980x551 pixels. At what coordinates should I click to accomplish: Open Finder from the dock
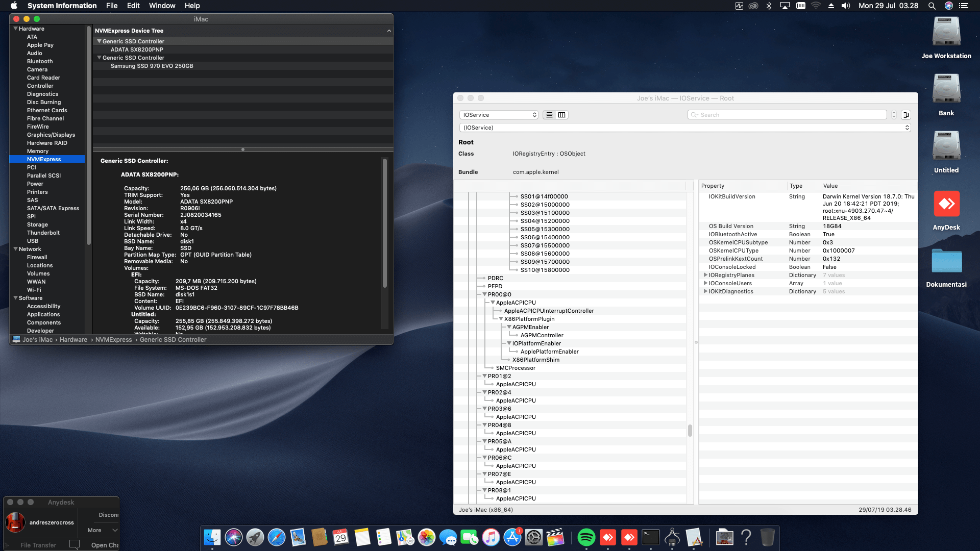212,537
